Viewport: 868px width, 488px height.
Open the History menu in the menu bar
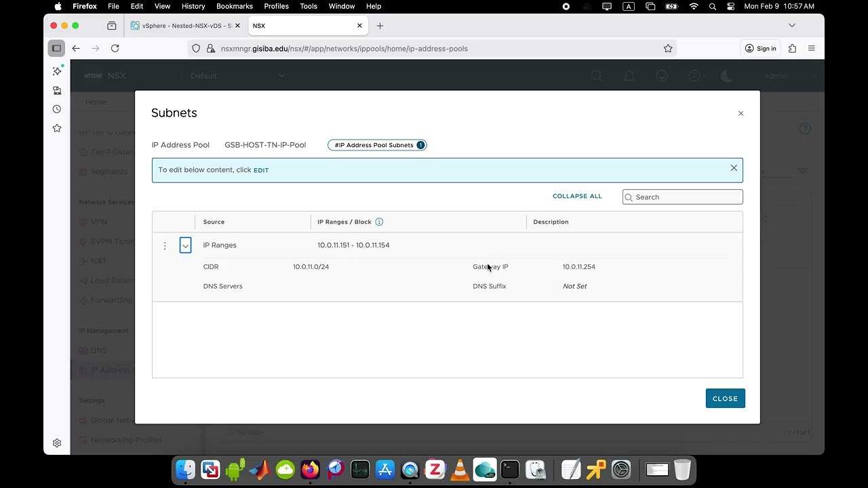tap(193, 6)
